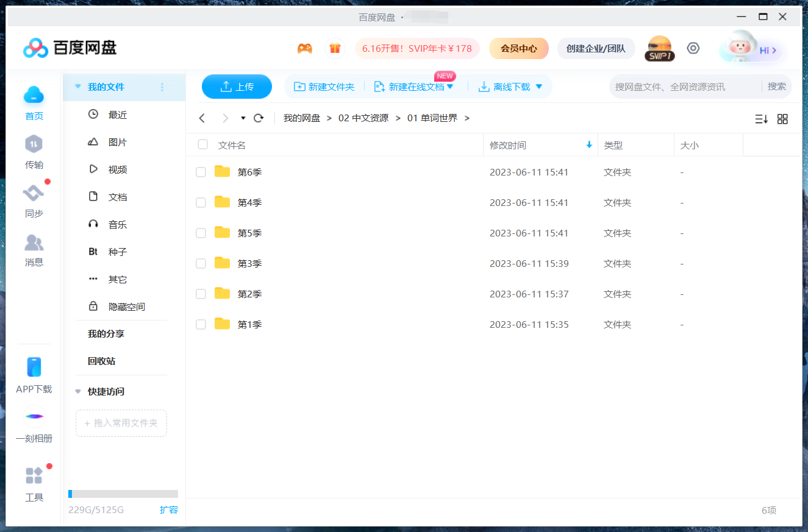Click the storage usage progress bar

(123, 494)
